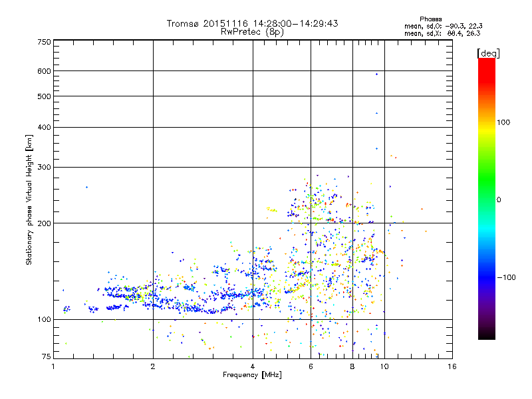Click the blue data point just above 400 km
The height and width of the screenshot is (399, 532).
pos(376,113)
